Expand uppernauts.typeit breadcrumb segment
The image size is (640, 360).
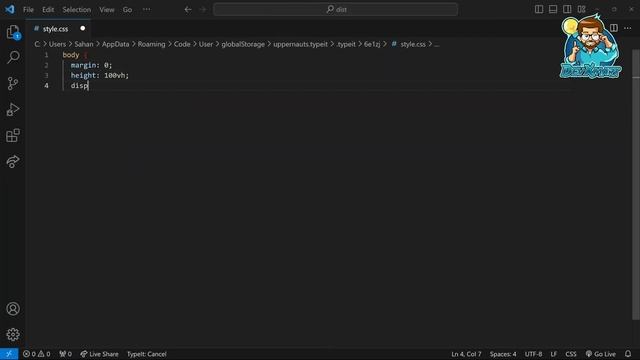coord(300,44)
